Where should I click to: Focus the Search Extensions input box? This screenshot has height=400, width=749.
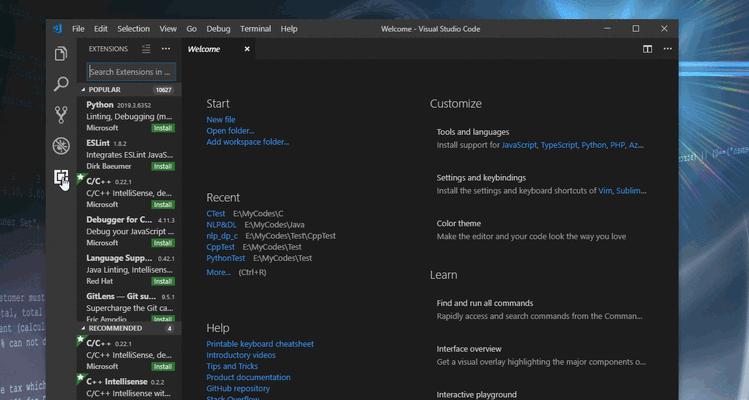[131, 72]
